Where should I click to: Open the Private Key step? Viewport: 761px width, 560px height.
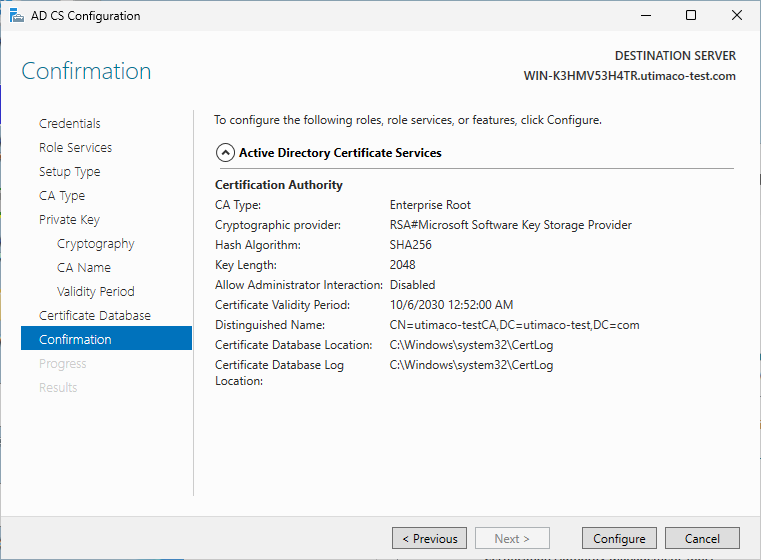coord(69,220)
